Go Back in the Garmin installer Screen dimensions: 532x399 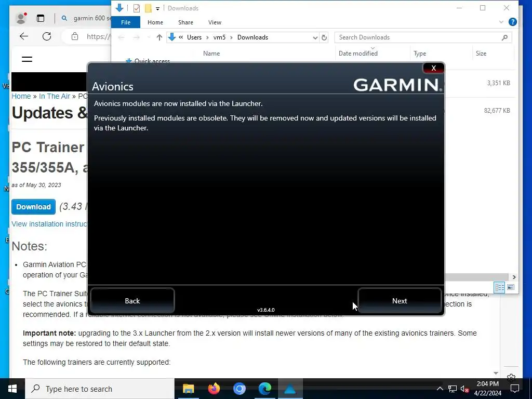coord(132,301)
